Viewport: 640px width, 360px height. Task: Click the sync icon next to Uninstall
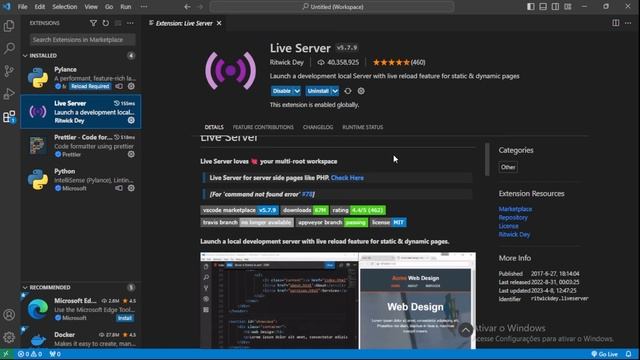(348, 91)
